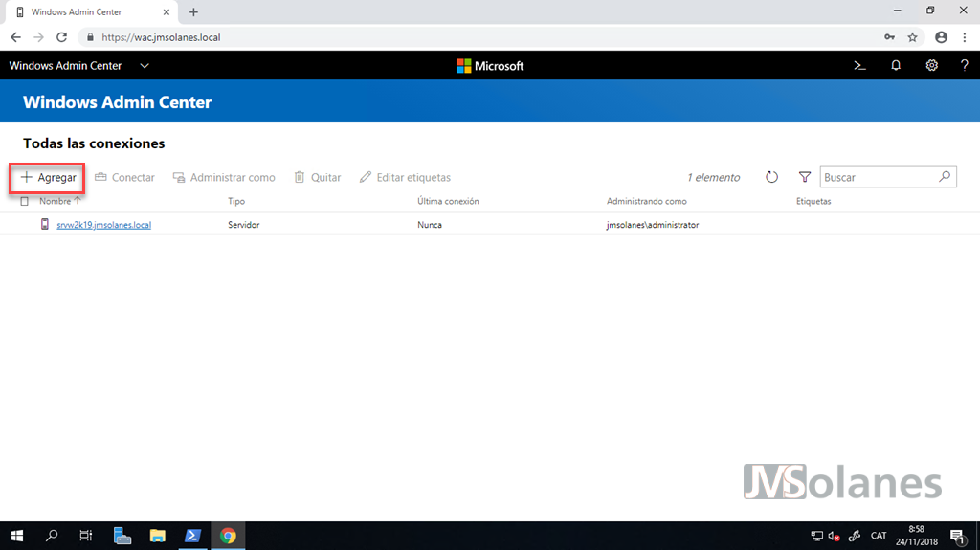Open the Action Center notifications
This screenshot has height=550, width=980.
coord(957,536)
